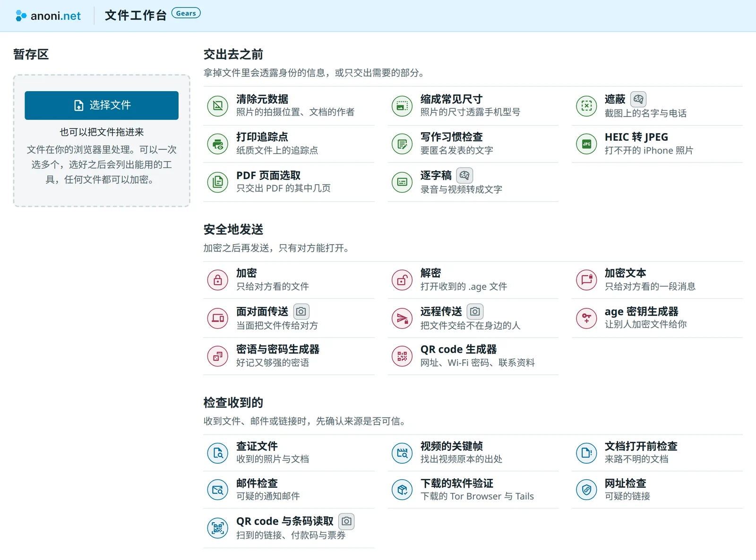Screen dimensions: 756x560
Task: Click the 清除元数据 tool icon
Action: 218,105
